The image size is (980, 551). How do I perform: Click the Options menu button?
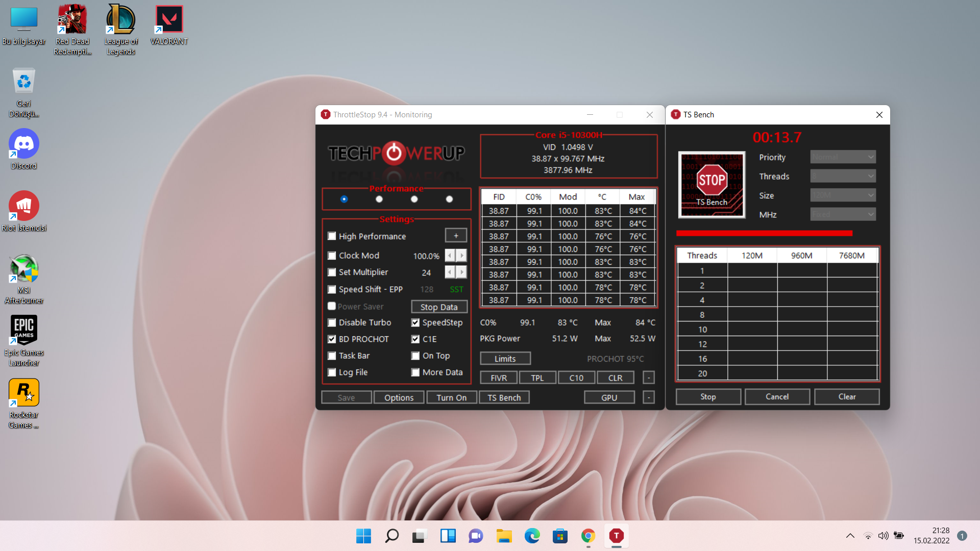(399, 397)
